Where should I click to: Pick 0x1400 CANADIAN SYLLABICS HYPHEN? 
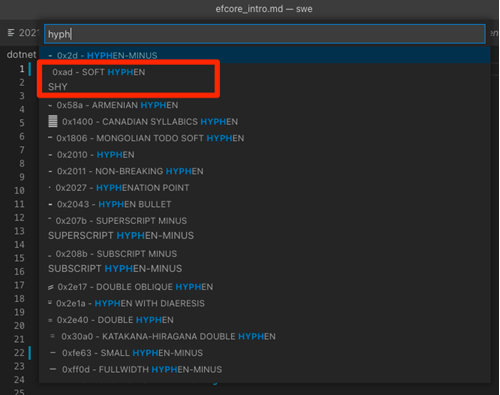coord(265,122)
